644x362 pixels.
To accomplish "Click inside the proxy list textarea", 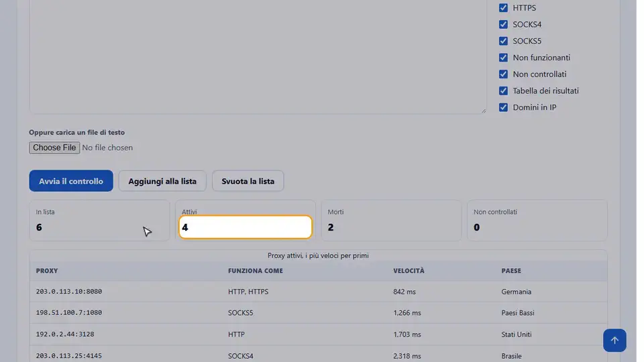I will click(x=258, y=56).
